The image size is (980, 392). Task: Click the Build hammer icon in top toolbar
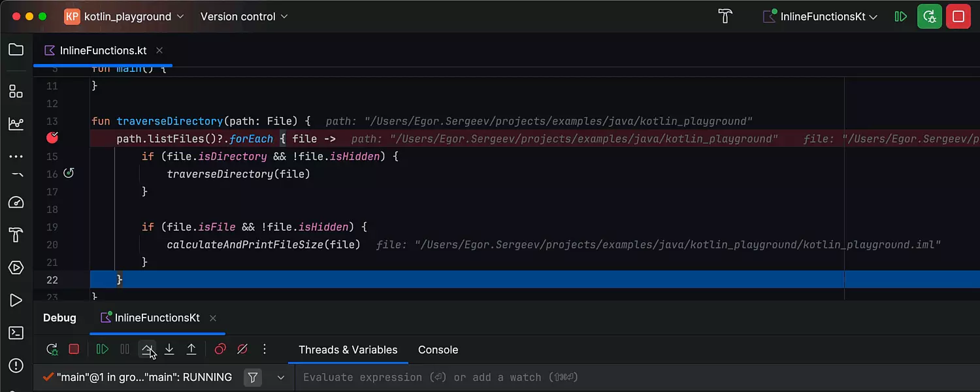[x=725, y=17]
